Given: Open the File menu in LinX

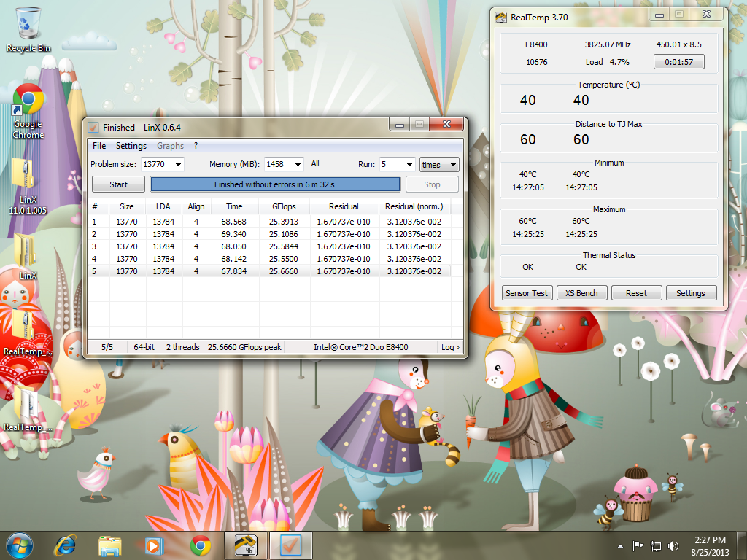Looking at the screenshot, I should pos(99,146).
